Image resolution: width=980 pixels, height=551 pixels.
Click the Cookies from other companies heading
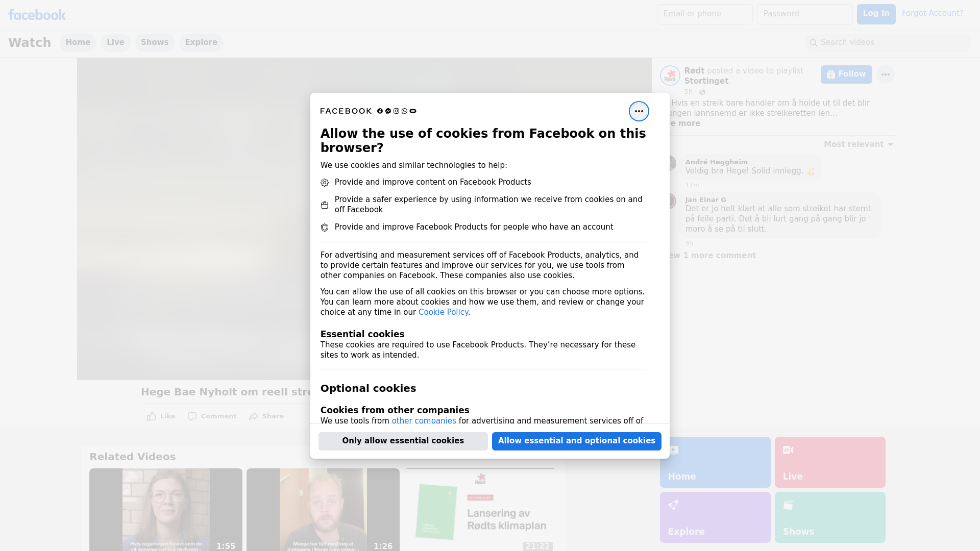point(395,410)
